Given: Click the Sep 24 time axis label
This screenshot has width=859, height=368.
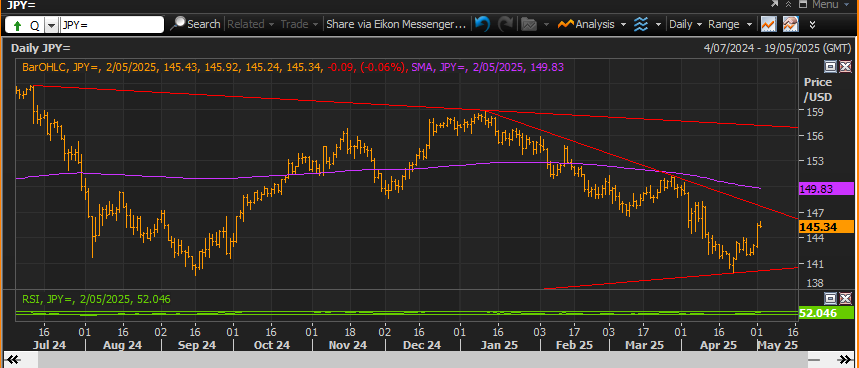Looking at the screenshot, I should 197,346.
